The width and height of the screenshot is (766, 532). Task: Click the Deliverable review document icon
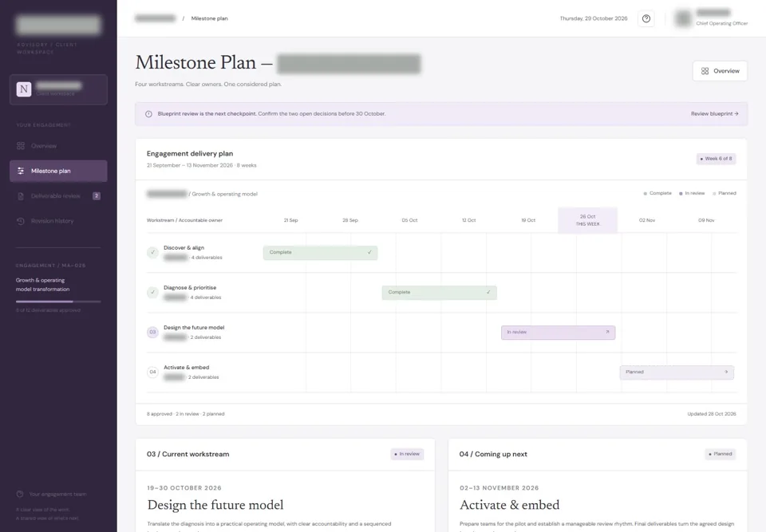[x=21, y=196]
